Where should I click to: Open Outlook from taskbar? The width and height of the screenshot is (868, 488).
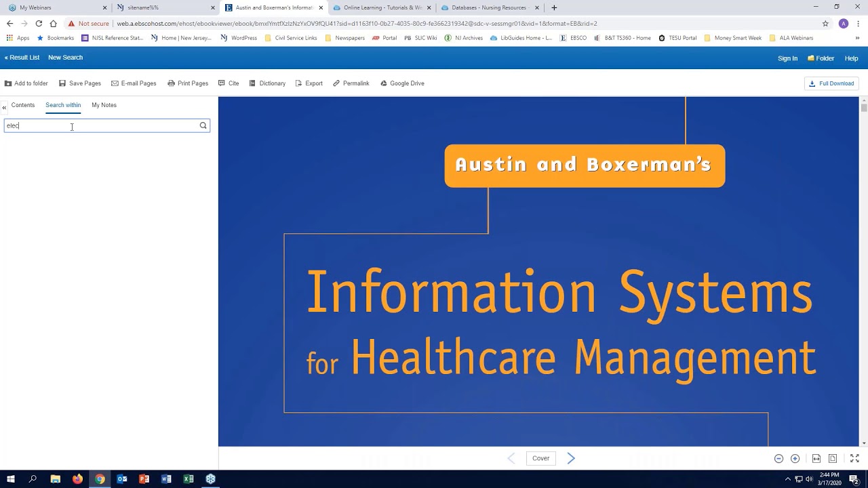(122, 479)
